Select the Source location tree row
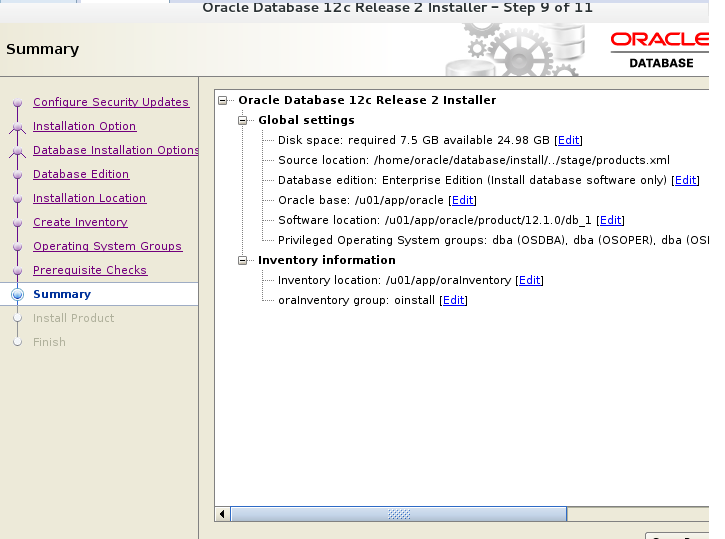725x539 pixels. click(x=474, y=160)
